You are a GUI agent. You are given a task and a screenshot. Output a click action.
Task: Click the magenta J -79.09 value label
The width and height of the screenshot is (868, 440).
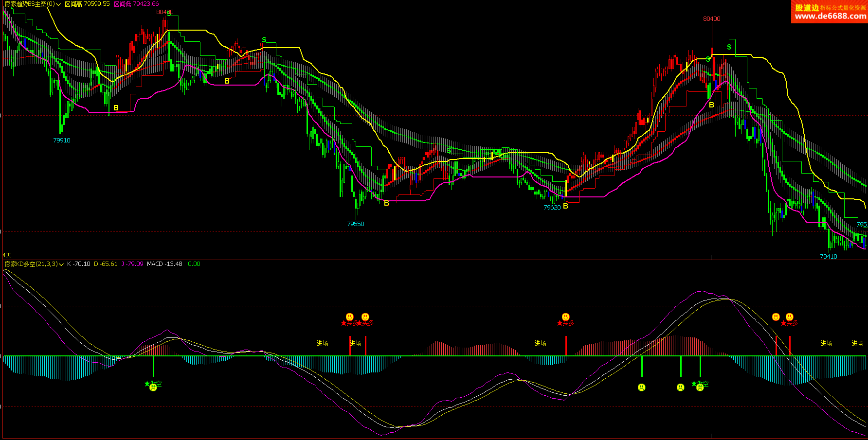[x=132, y=264]
